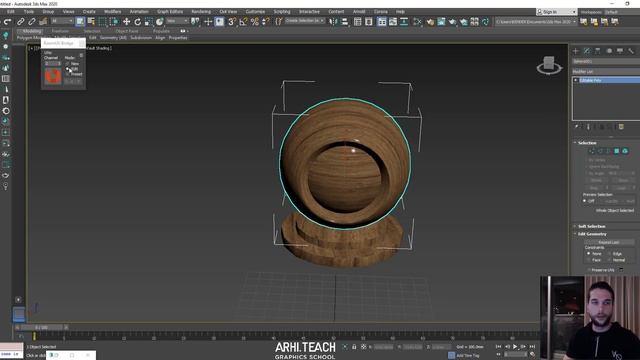Open the selection filter All dropdown
This screenshot has width=640, height=360.
[x=62, y=21]
